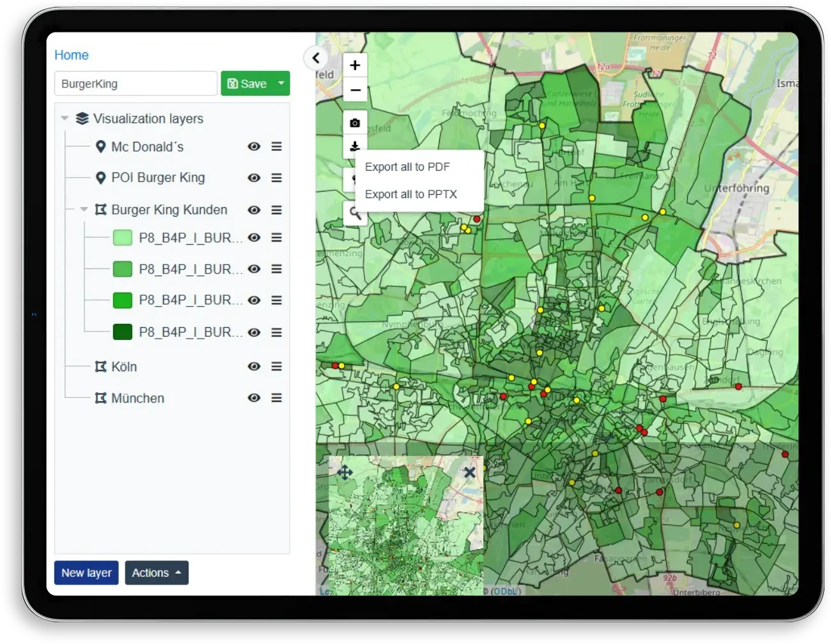831x644 pixels.
Task: Choose Export all to PDF
Action: [407, 167]
